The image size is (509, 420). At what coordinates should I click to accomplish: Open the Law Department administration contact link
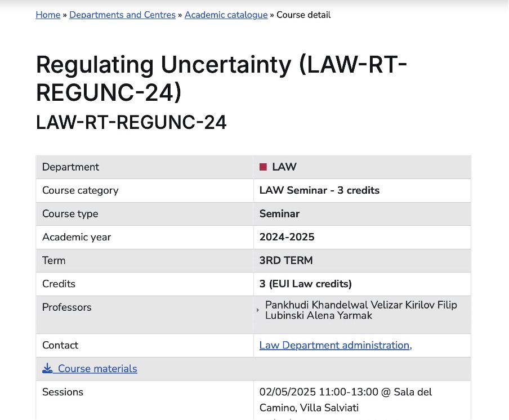click(335, 345)
